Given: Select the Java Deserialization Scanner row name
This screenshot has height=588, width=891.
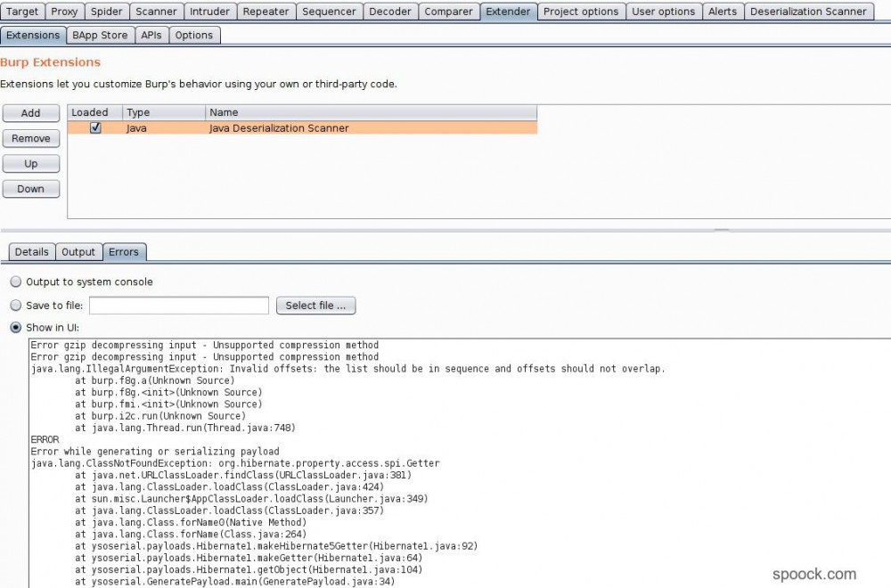Looking at the screenshot, I should point(278,128).
